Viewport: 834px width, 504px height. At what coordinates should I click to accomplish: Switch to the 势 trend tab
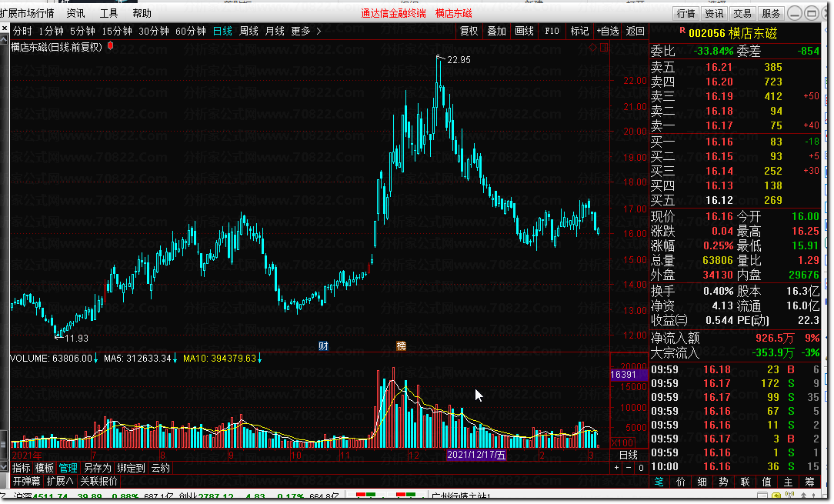tap(723, 482)
